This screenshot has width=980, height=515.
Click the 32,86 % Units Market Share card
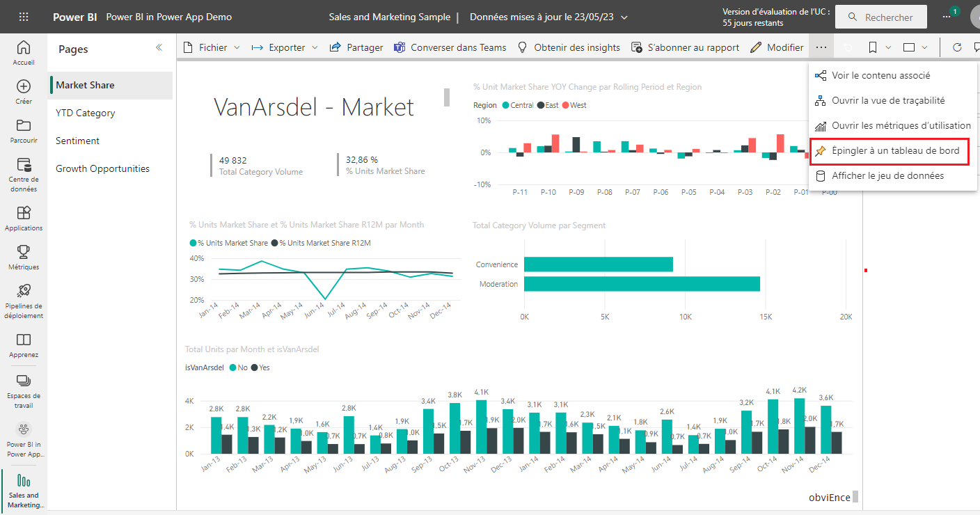(x=382, y=165)
